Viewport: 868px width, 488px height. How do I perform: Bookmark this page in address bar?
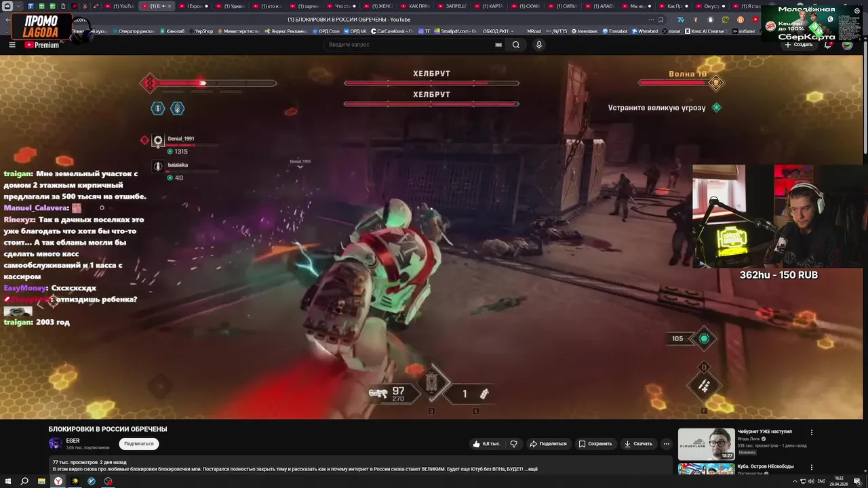click(660, 20)
